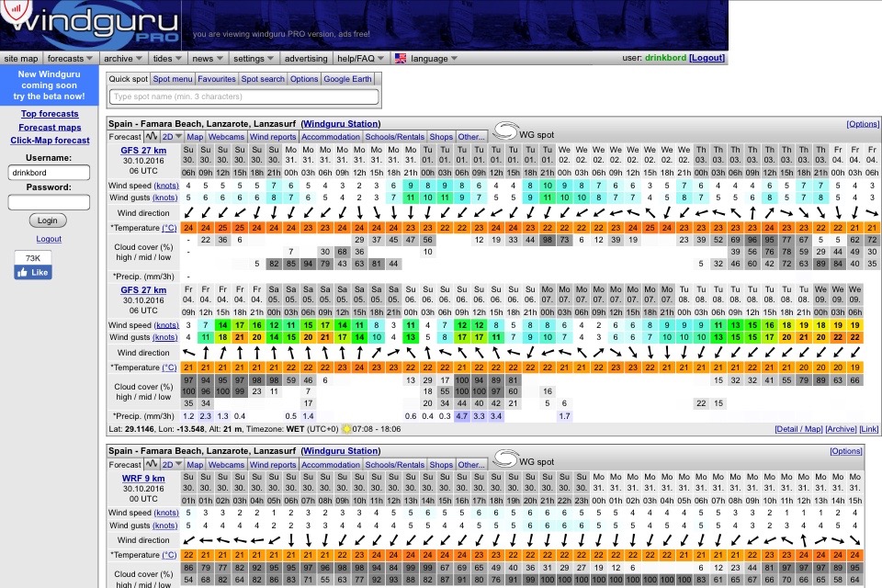Switch to the Spot menu tab
882x588 pixels.
click(172, 79)
